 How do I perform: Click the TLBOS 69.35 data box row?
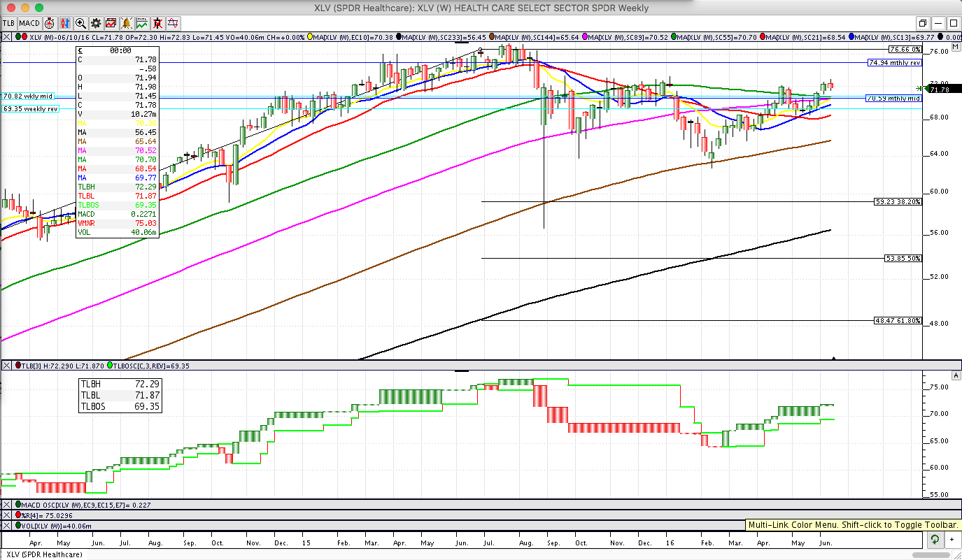(120, 405)
